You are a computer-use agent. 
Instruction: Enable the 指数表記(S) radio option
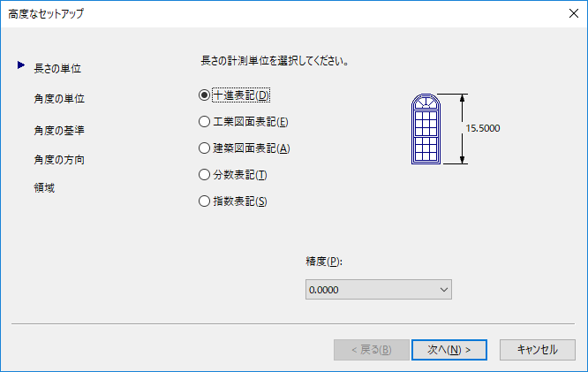click(205, 201)
